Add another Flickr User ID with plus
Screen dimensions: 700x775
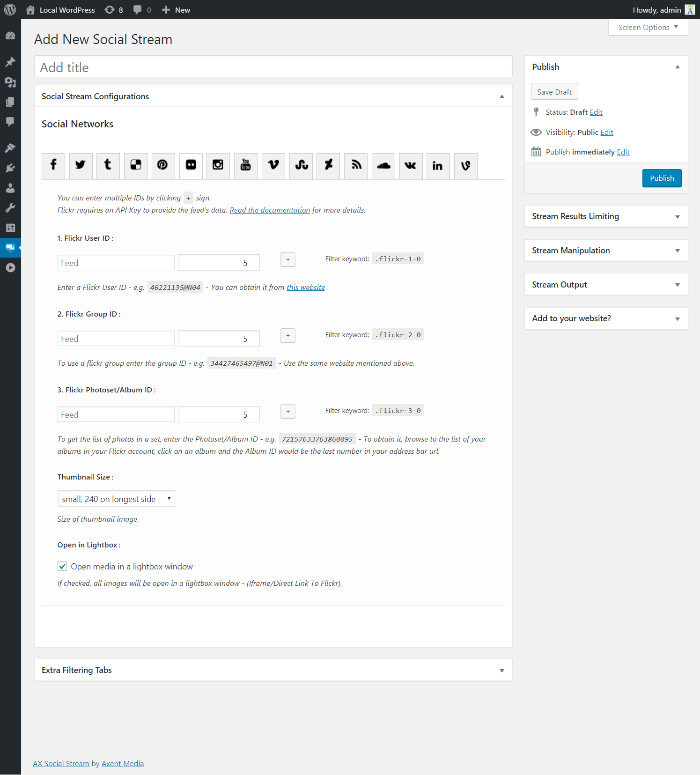pos(288,259)
